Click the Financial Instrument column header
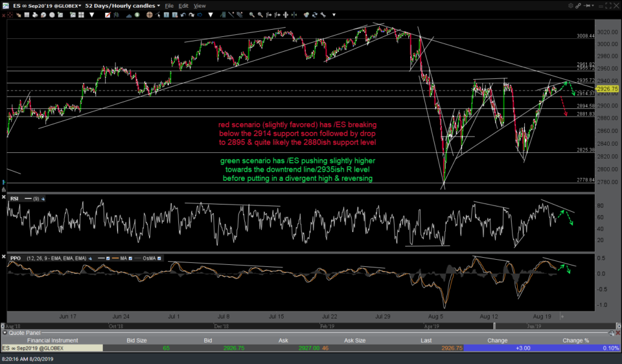 coord(52,340)
